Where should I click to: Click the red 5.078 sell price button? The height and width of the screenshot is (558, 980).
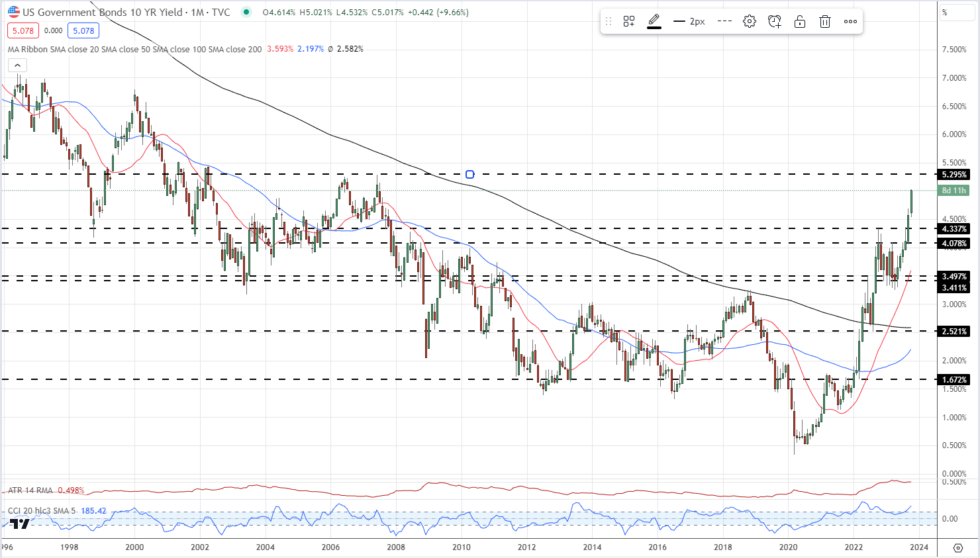[23, 31]
